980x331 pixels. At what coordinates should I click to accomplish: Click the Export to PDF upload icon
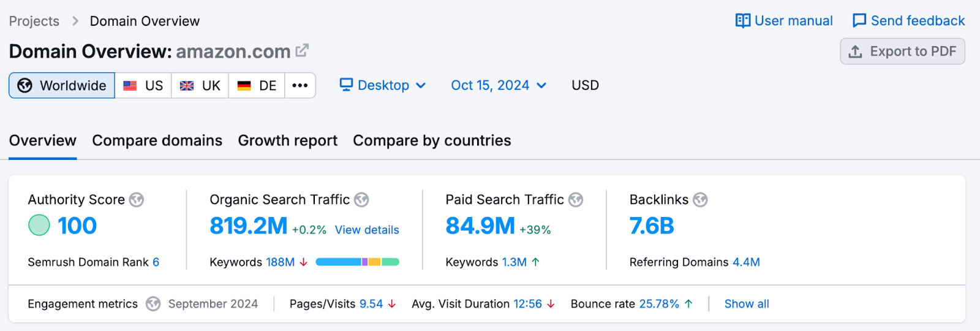pos(856,51)
